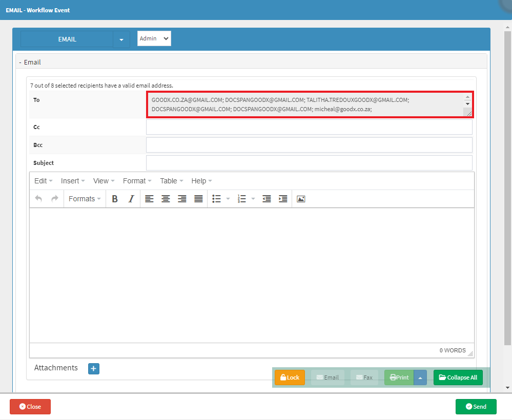Toggle bold text formatting
Image resolution: width=512 pixels, height=420 pixels.
115,199
